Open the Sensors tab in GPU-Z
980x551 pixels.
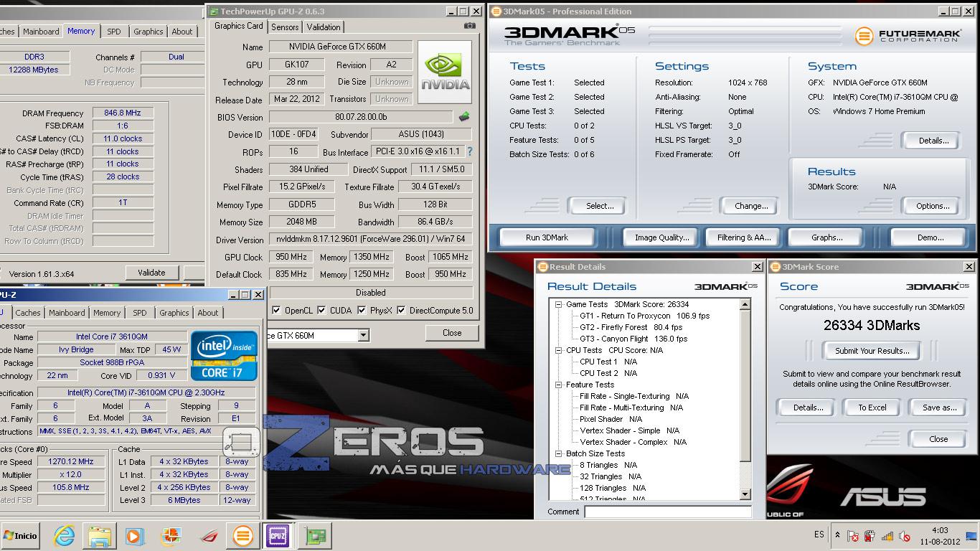coord(285,27)
